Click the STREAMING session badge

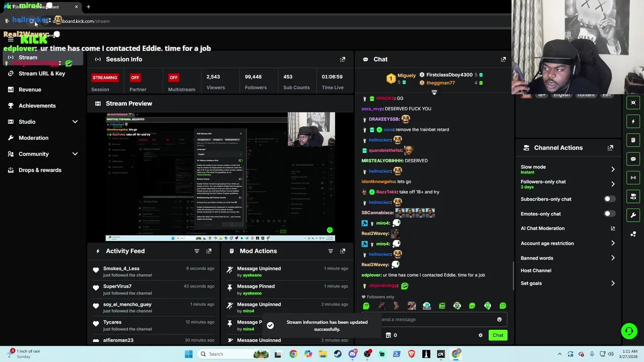[105, 77]
